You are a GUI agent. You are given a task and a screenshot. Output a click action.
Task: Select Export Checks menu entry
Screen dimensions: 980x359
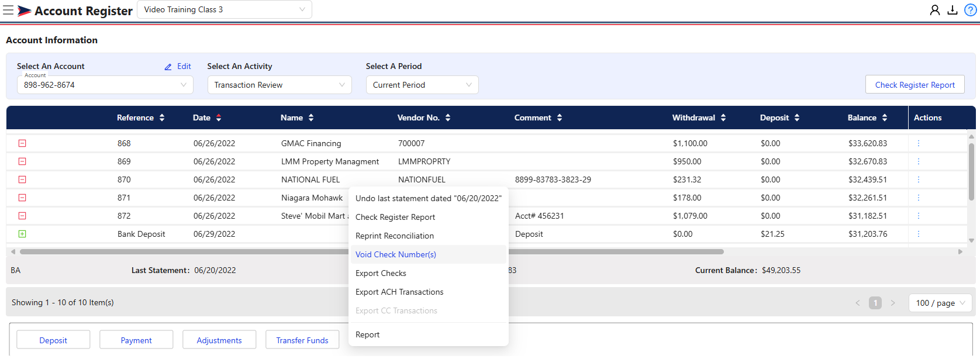[429, 273]
